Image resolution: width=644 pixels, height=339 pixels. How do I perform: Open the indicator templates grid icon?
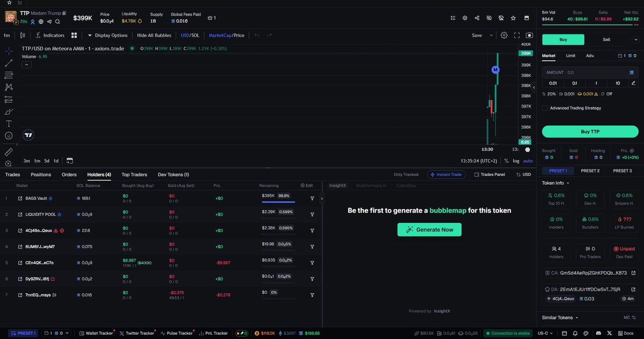pyautogui.click(x=74, y=35)
